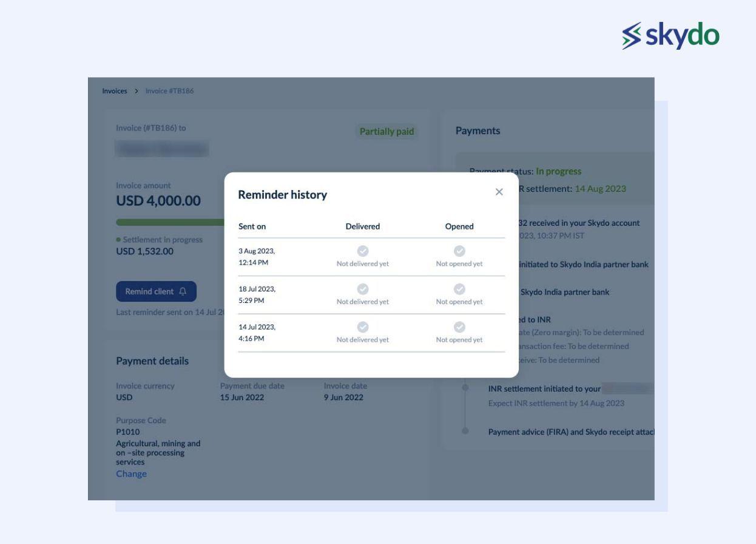Click INR settlement initiated timeline step

coord(544,389)
